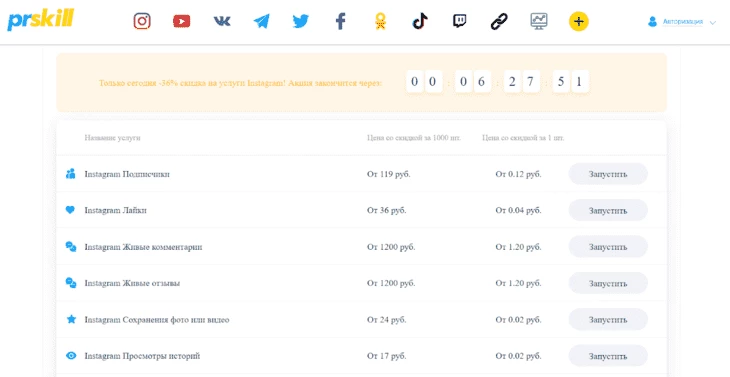Select the Telegram icon in header
Screen dimensions: 730x377
pyautogui.click(x=262, y=21)
